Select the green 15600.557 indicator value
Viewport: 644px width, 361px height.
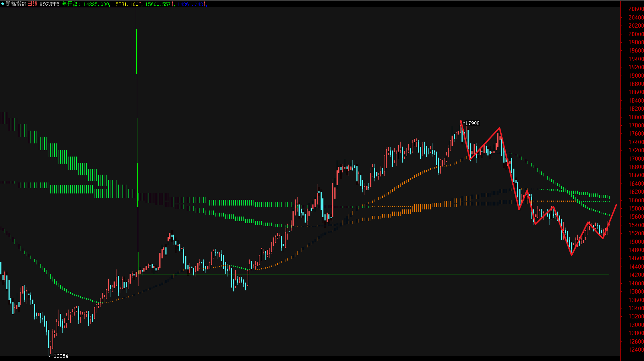pyautogui.click(x=158, y=4)
